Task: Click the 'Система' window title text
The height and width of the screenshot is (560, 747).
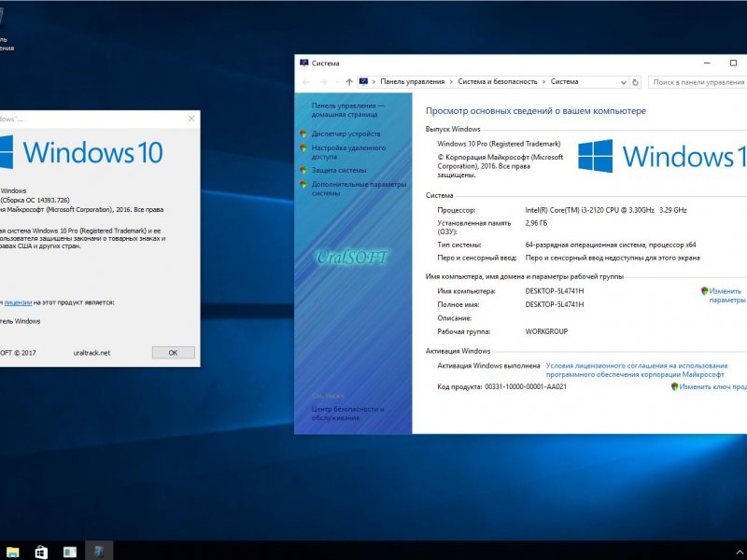Action: (x=325, y=63)
